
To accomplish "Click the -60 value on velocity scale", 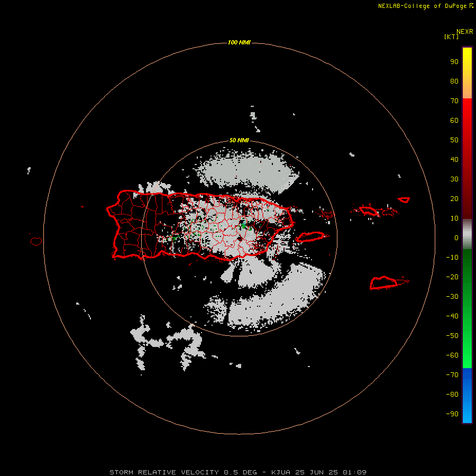I will pos(452,355).
